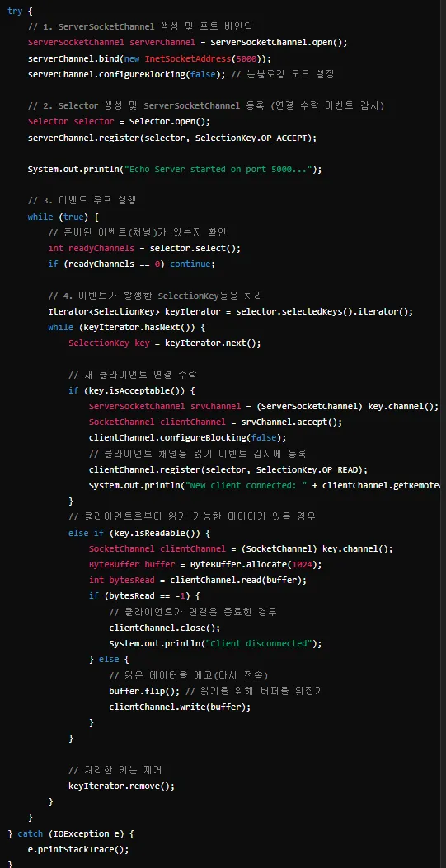Viewport: 446px width, 868px height.
Task: Click the "Selector selector = Selector.open();" line
Action: [x=119, y=121]
